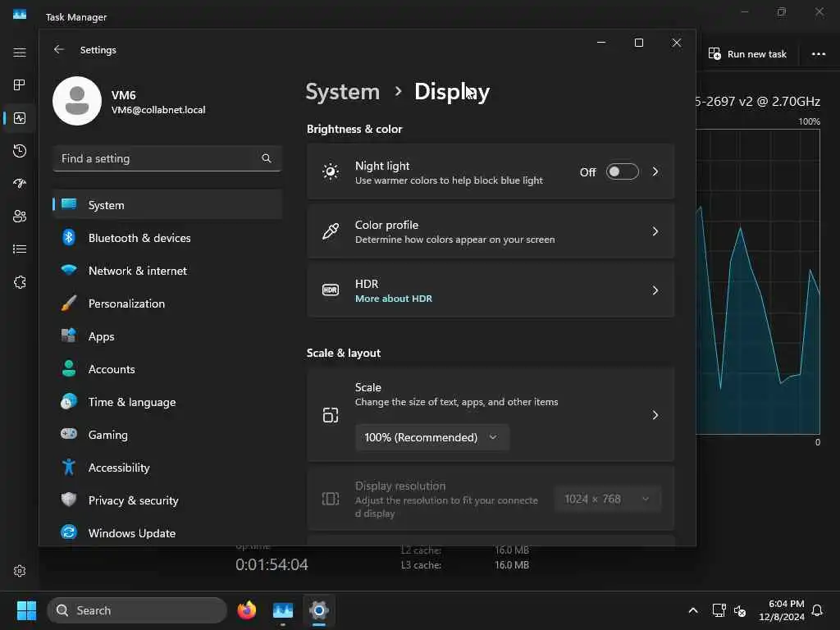Screen dimensions: 840x630
Task: Open Task Manager hamburger navigation menu
Action: point(20,52)
